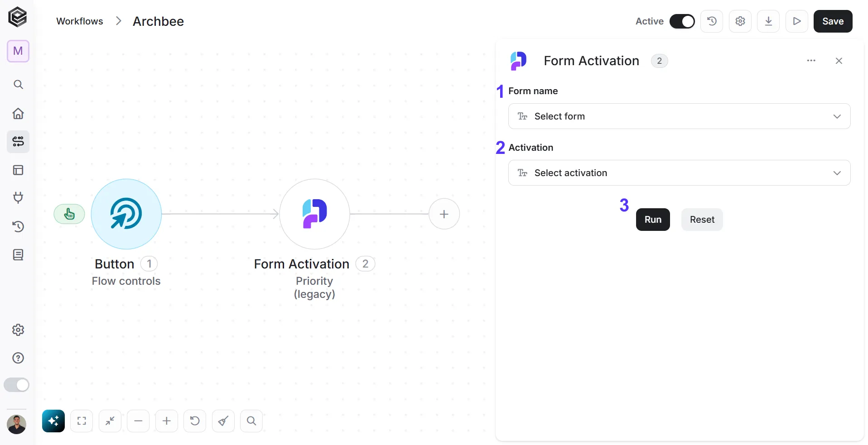
Task: Save the workflow
Action: click(x=833, y=21)
